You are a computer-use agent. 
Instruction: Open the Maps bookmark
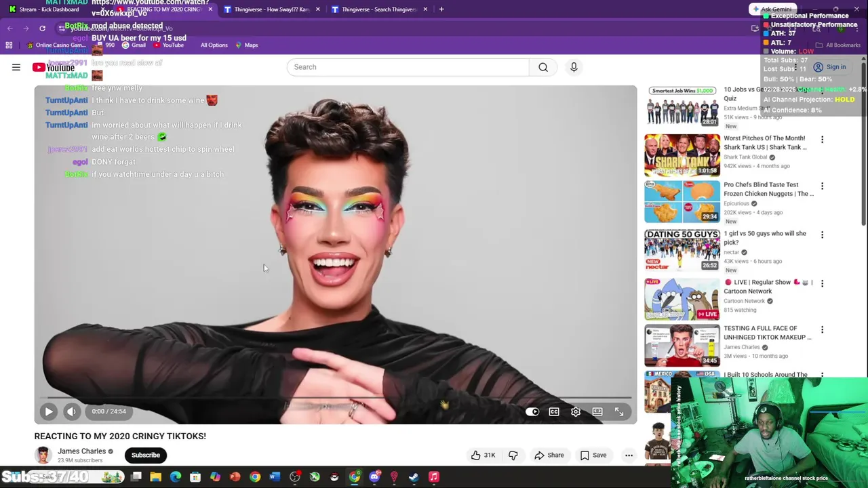(247, 45)
